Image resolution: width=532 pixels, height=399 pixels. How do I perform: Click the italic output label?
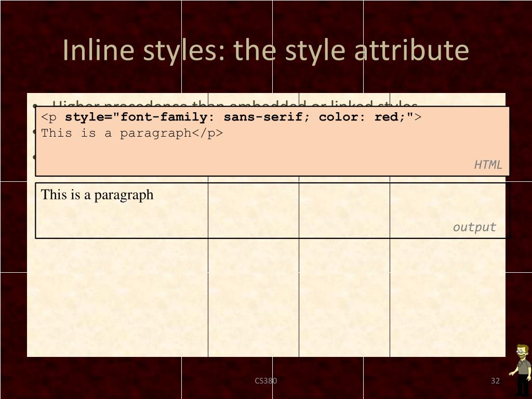tap(474, 227)
